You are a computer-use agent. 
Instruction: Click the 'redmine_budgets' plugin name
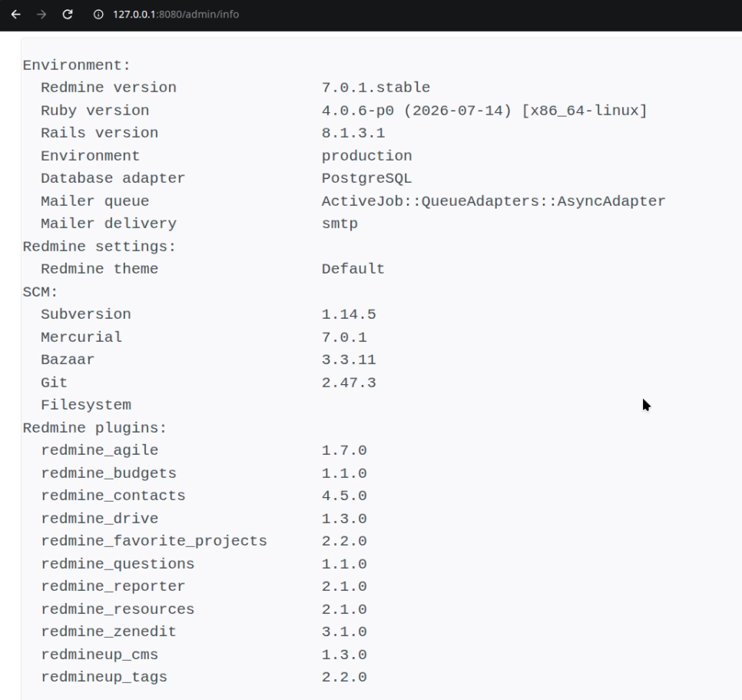(108, 473)
